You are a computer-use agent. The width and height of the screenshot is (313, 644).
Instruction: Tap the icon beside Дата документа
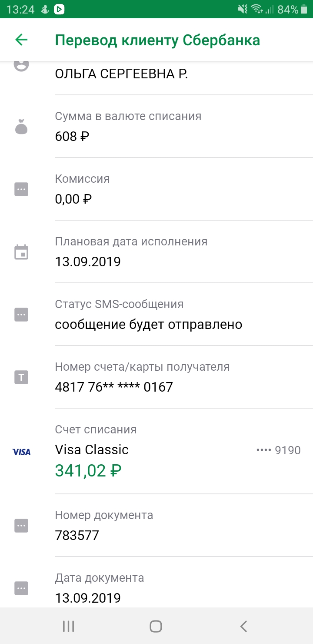21,588
